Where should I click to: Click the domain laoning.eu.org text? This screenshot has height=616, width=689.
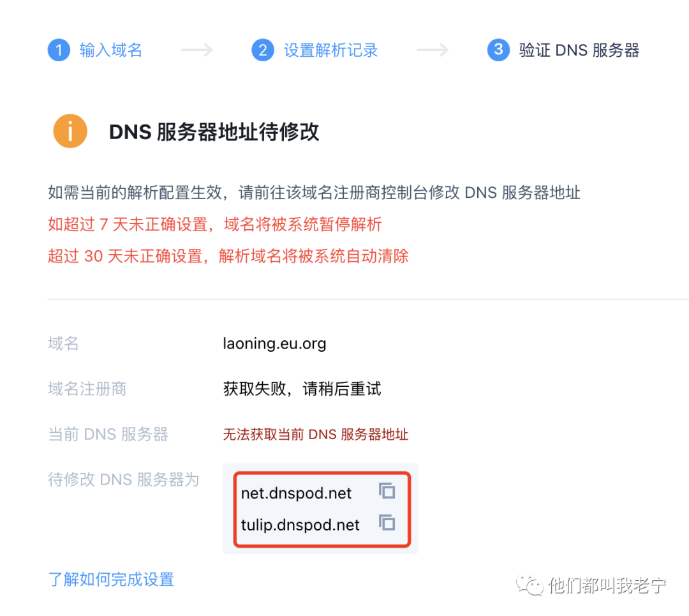pyautogui.click(x=274, y=343)
